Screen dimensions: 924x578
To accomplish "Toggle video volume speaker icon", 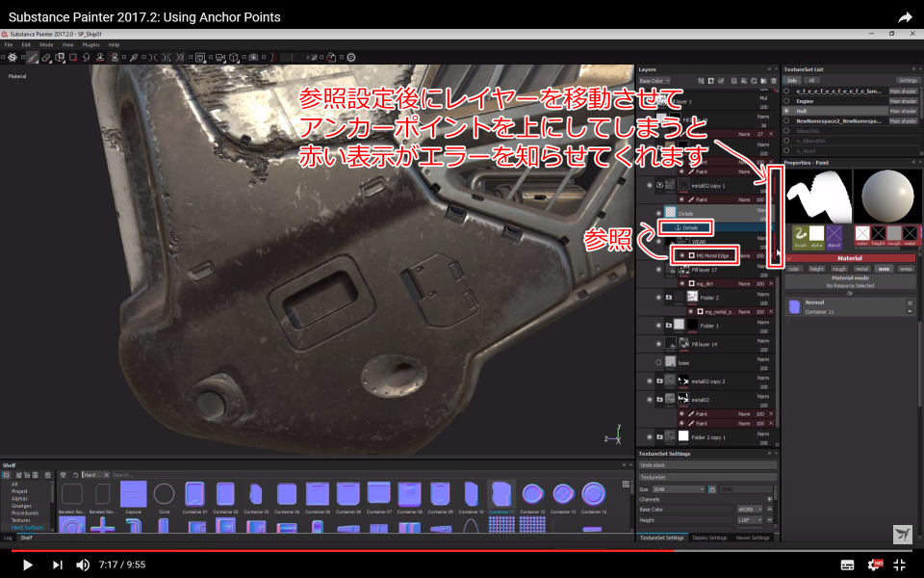I will (83, 565).
